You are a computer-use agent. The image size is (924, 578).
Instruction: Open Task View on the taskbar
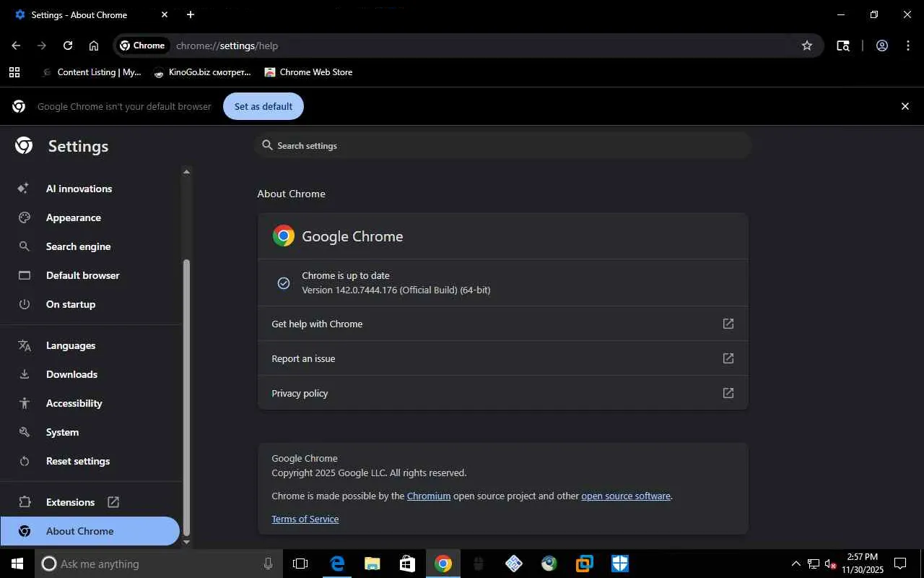click(300, 564)
